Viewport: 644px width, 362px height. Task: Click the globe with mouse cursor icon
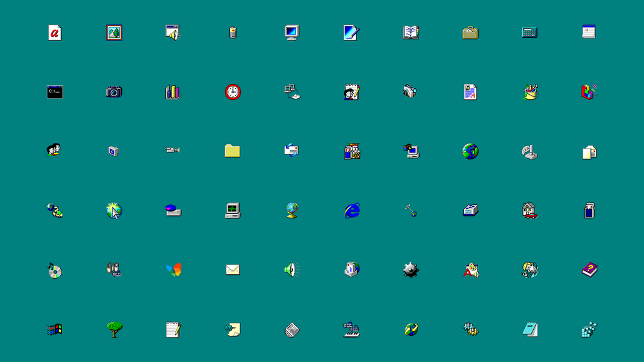coord(114,211)
